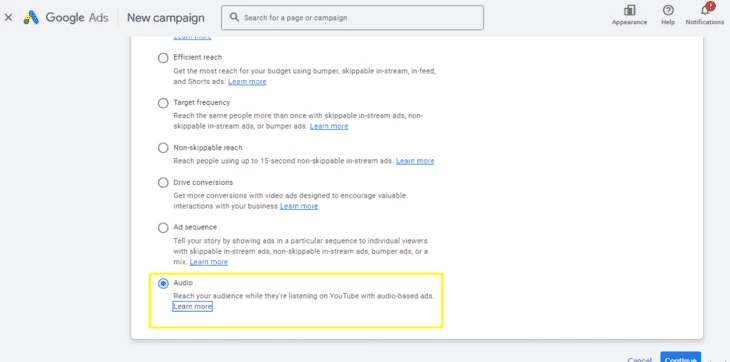The width and height of the screenshot is (730, 362).
Task: Click the magnifier icon in search box
Action: pyautogui.click(x=235, y=18)
